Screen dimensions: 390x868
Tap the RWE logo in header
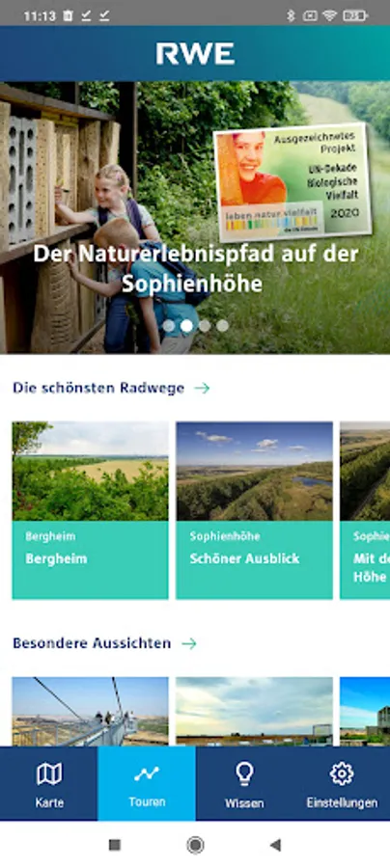(x=195, y=54)
